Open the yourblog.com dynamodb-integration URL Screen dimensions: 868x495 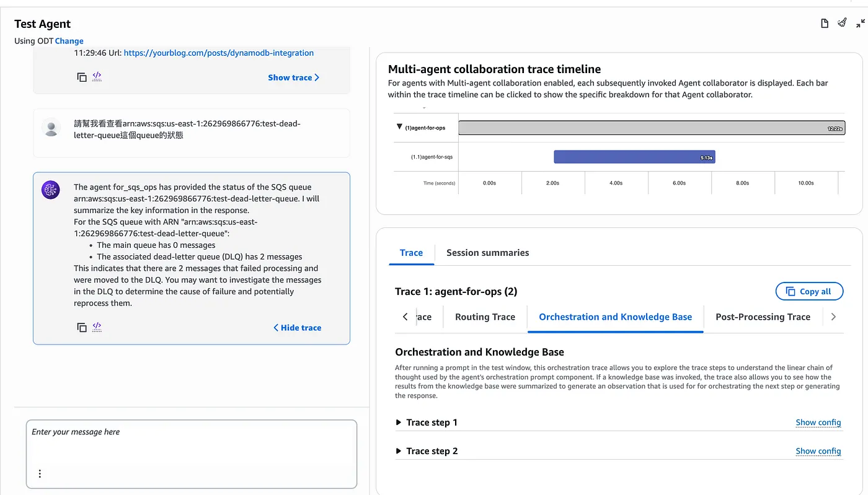(219, 53)
